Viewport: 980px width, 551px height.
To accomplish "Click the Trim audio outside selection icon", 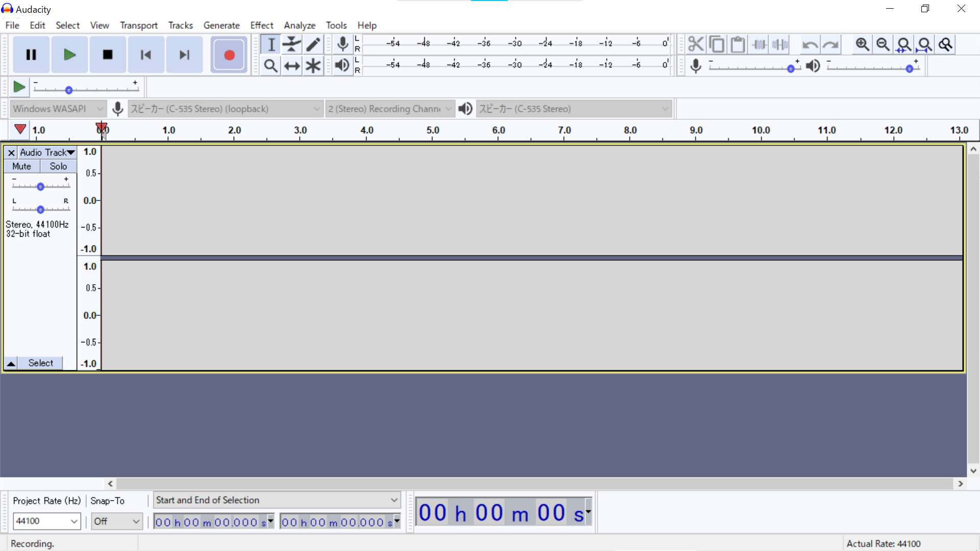I will 759,44.
